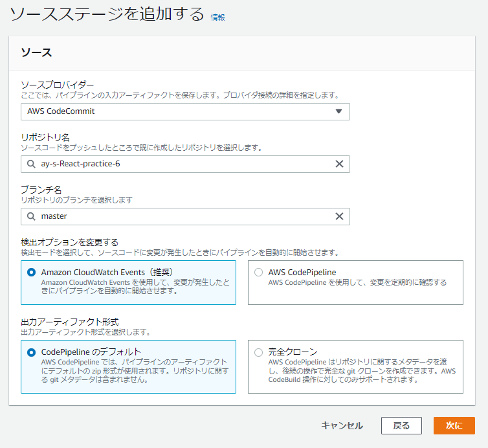
Task: Click the 出力アーティファクト形式 label
Action: [70, 322]
